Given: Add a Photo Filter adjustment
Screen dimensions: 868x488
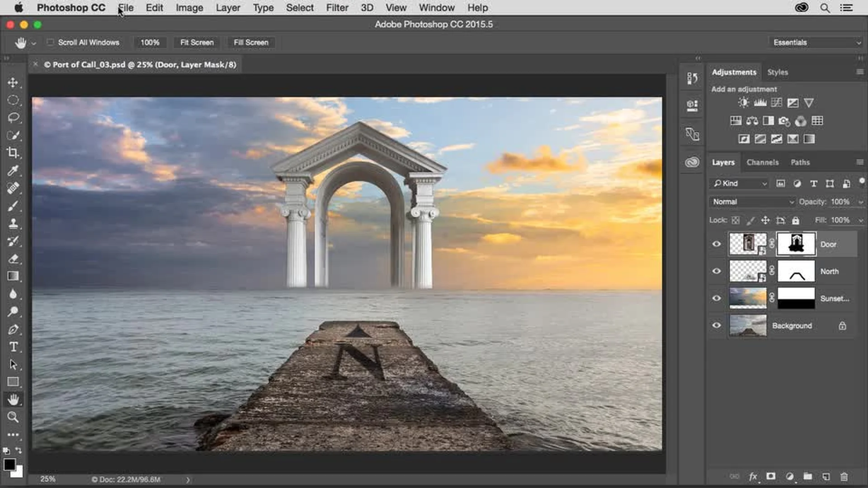Looking at the screenshot, I should 784,121.
